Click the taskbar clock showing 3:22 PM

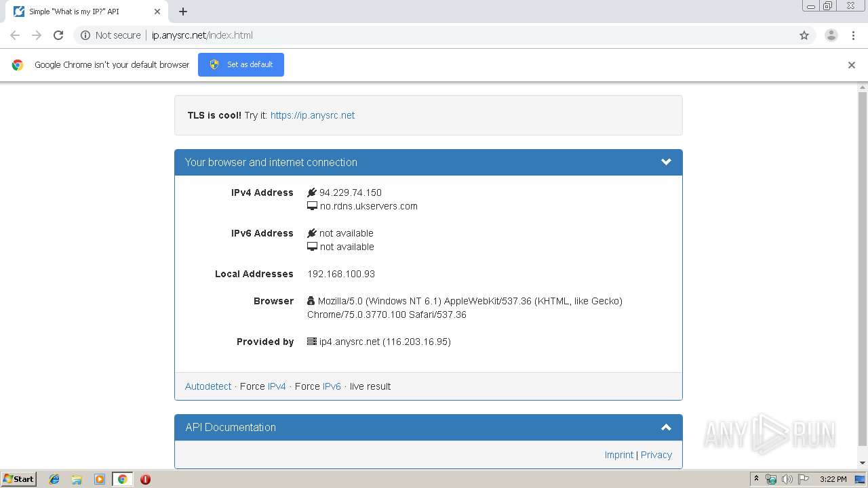coord(833,479)
